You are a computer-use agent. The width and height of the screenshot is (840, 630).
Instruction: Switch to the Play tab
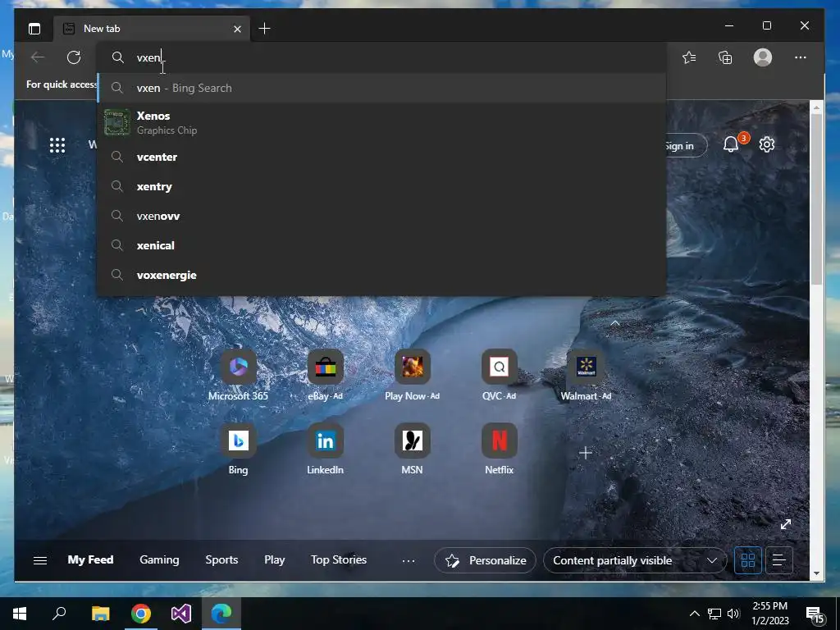tap(274, 559)
